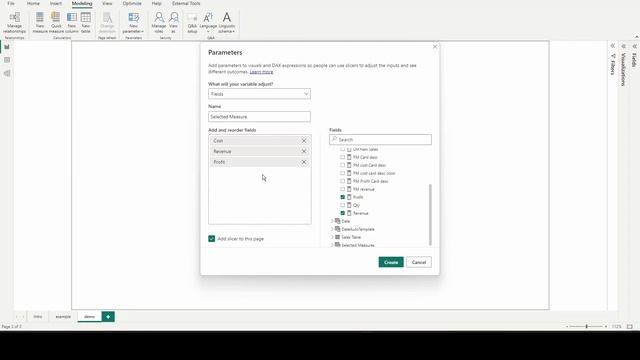Viewport: 640px width, 360px height.
Task: Expand the DateAutoTemplate table
Action: coord(332,229)
